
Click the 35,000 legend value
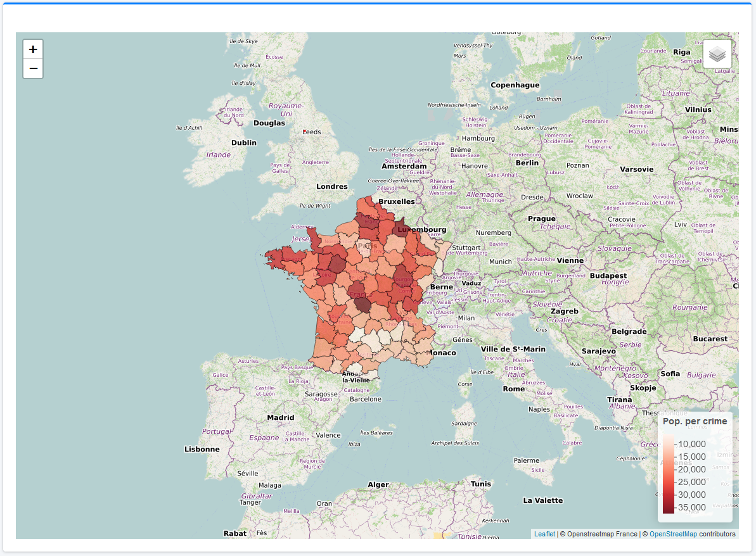point(692,507)
